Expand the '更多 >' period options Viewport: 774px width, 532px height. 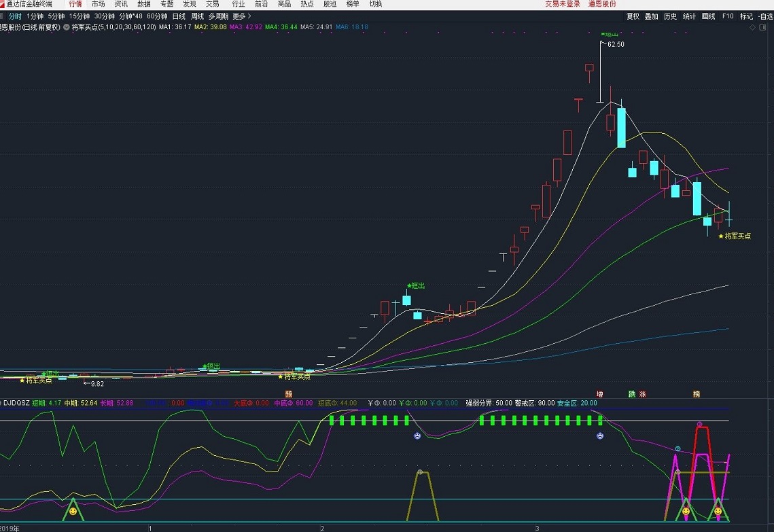click(x=241, y=16)
